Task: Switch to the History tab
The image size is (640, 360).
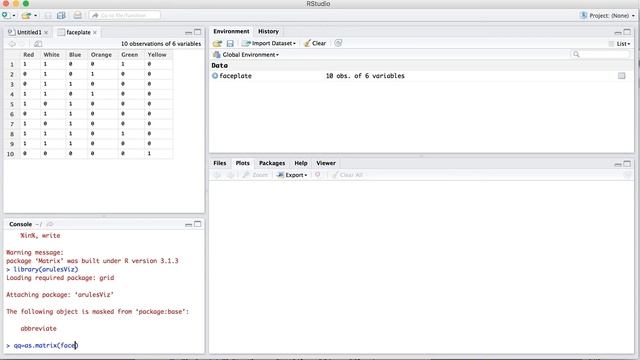Action: coord(268,31)
